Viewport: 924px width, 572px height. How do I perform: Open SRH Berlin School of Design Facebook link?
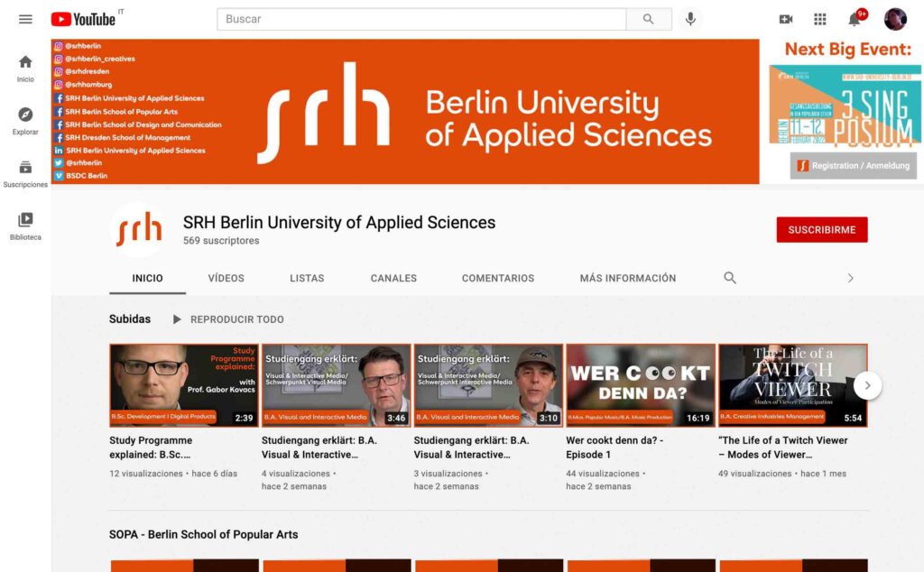[138, 125]
